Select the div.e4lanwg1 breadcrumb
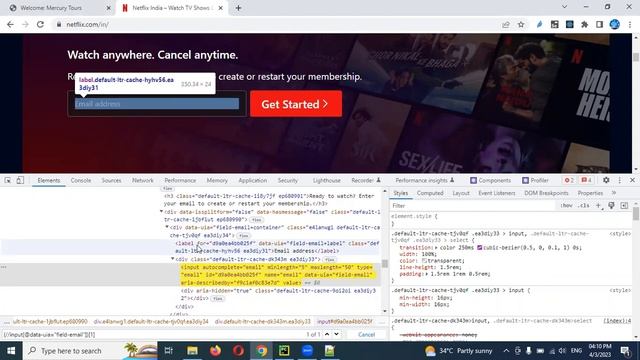Viewport: 640px width, 360px height. click(151, 322)
